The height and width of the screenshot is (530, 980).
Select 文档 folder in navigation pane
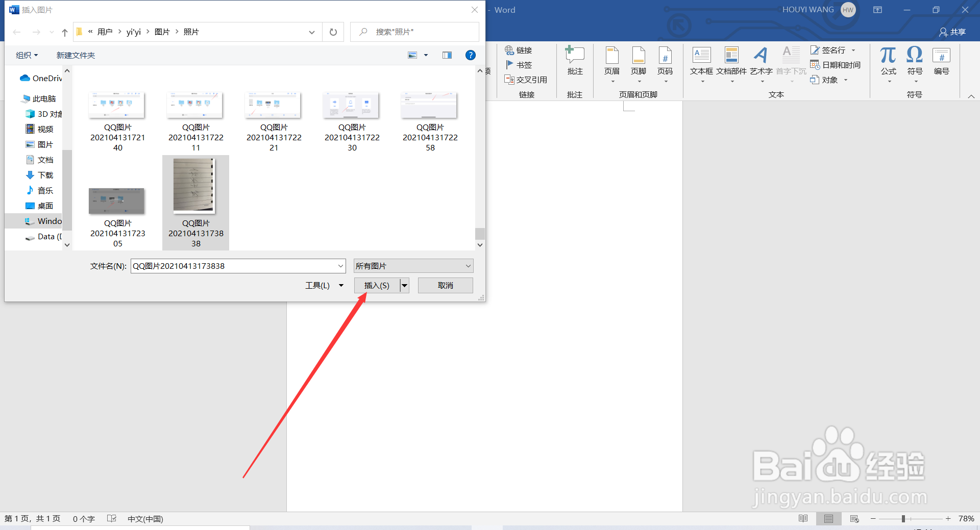40,160
